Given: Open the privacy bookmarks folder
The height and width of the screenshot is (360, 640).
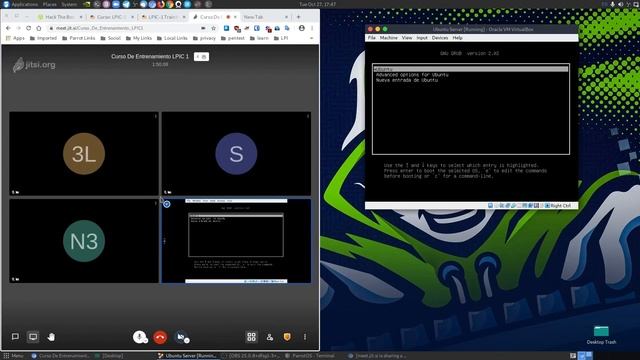Looking at the screenshot, I should [204, 38].
